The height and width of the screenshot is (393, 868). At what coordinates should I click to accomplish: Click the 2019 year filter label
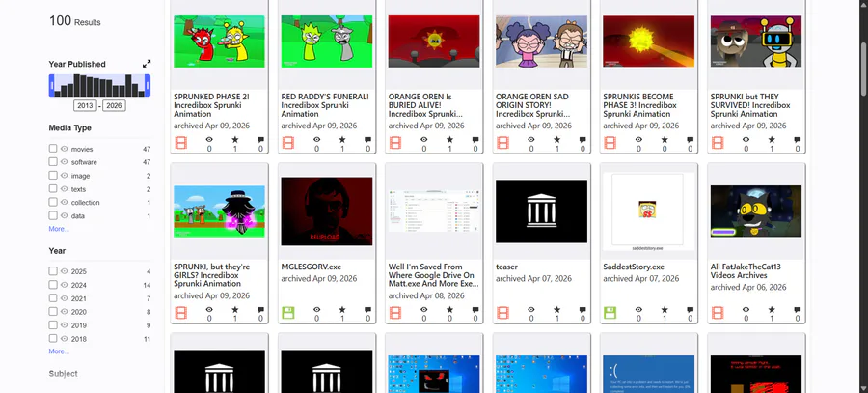click(79, 324)
